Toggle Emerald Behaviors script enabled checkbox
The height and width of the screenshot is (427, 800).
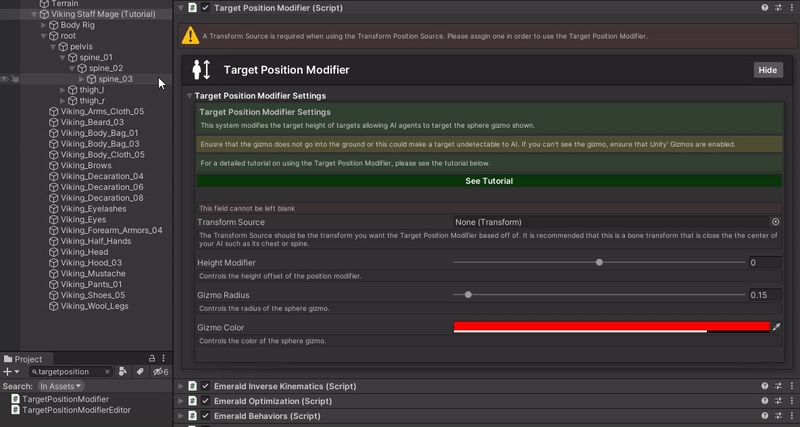(x=206, y=415)
